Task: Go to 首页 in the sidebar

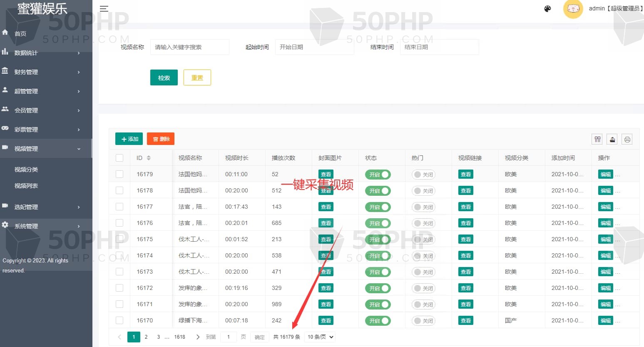Action: pyautogui.click(x=20, y=34)
